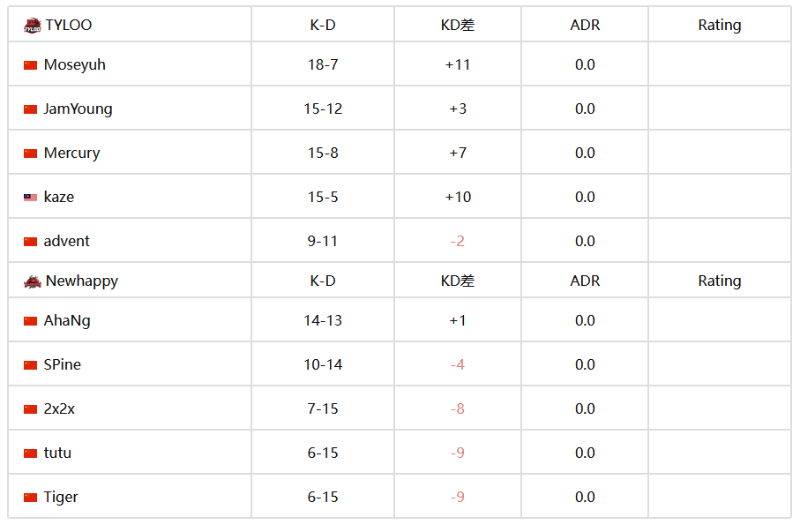Click the TYLOO team name header
This screenshot has width=800, height=532.
pos(69,25)
